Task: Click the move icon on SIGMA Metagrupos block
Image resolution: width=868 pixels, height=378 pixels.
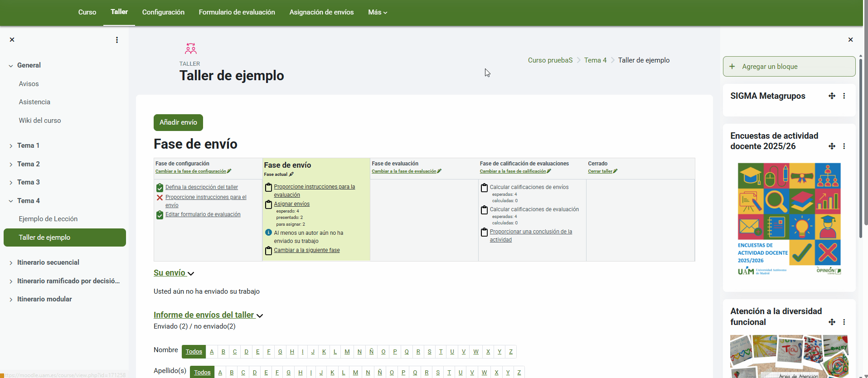Action: point(832,96)
